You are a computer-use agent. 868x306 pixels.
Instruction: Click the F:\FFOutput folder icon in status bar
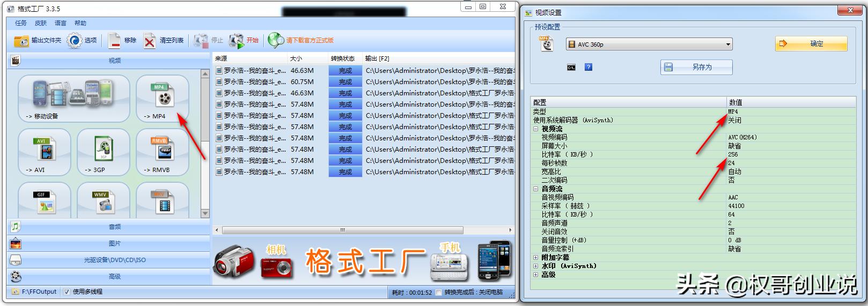coord(14,292)
